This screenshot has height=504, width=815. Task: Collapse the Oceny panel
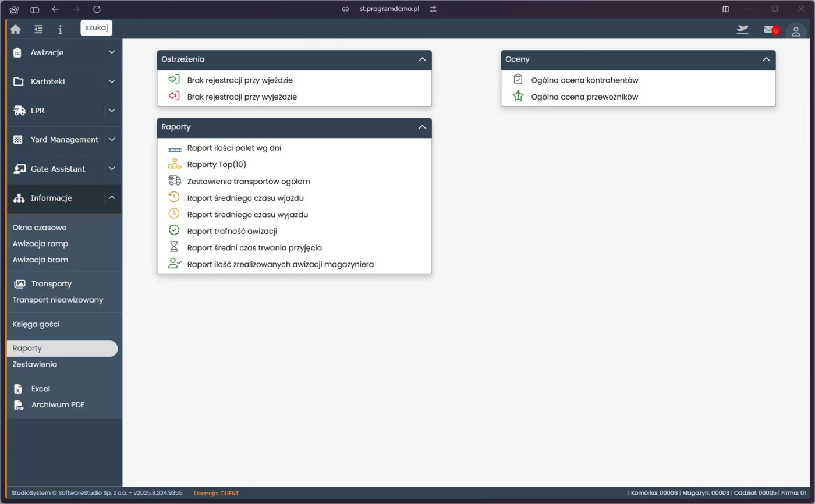coord(767,59)
